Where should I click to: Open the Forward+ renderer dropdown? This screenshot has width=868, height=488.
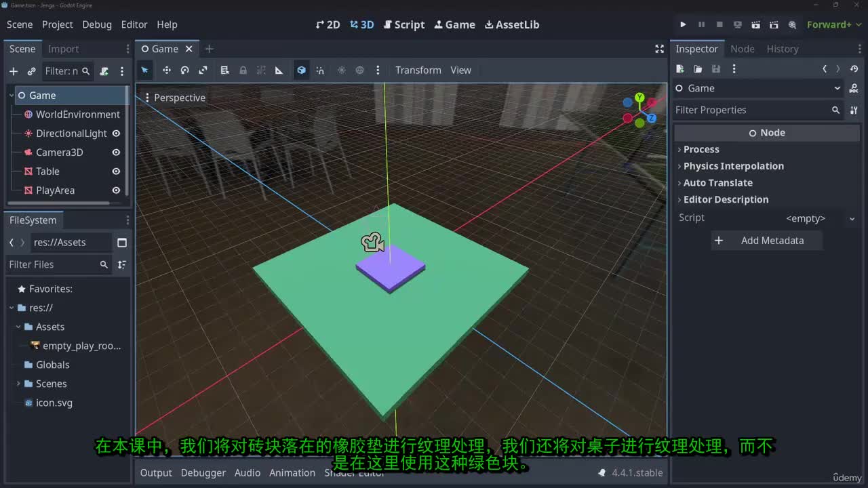[833, 24]
